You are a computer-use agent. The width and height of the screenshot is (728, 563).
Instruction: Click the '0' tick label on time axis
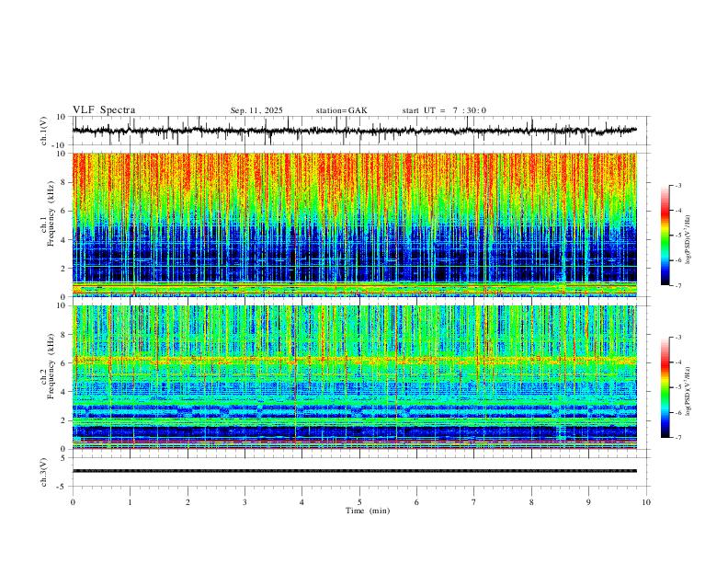click(x=73, y=502)
